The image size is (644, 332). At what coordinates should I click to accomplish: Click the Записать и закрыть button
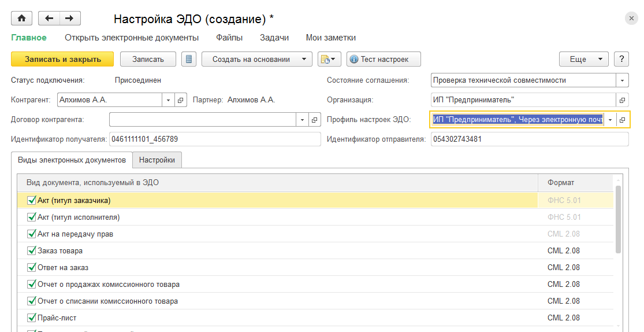[63, 59]
